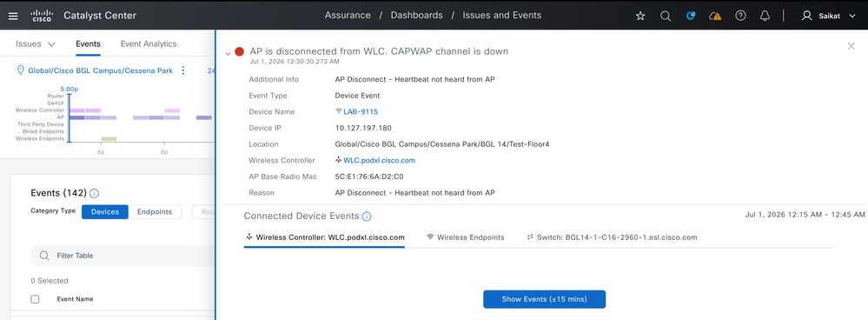Image resolution: width=868 pixels, height=320 pixels.
Task: Click the info icon beside Connected Device Events
Action: 367,217
